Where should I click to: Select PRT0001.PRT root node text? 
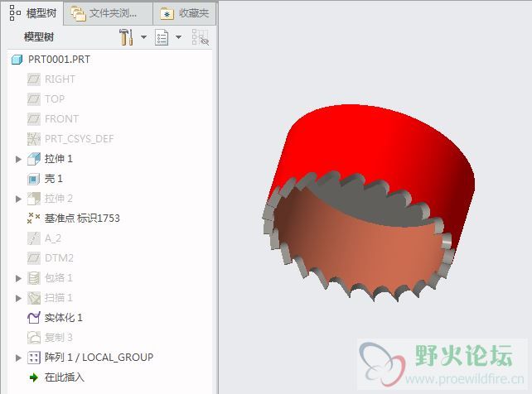pos(59,60)
